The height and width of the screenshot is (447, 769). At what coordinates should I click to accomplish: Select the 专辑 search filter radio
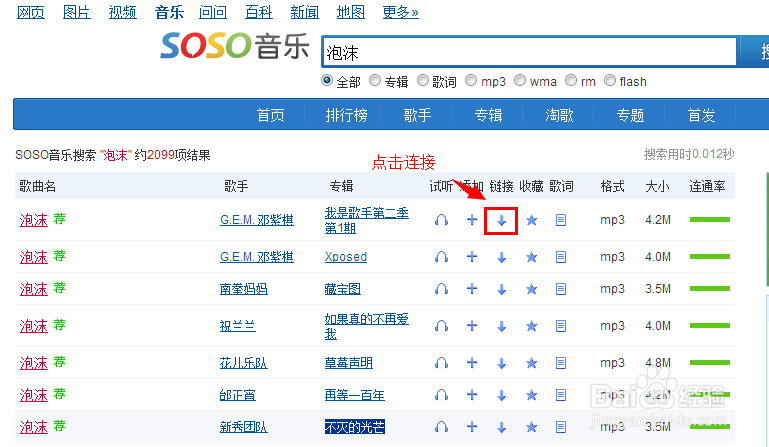[375, 80]
